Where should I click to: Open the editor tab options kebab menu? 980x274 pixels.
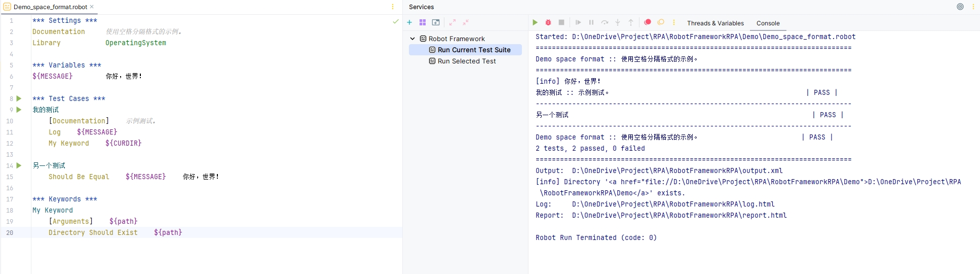coord(393,7)
